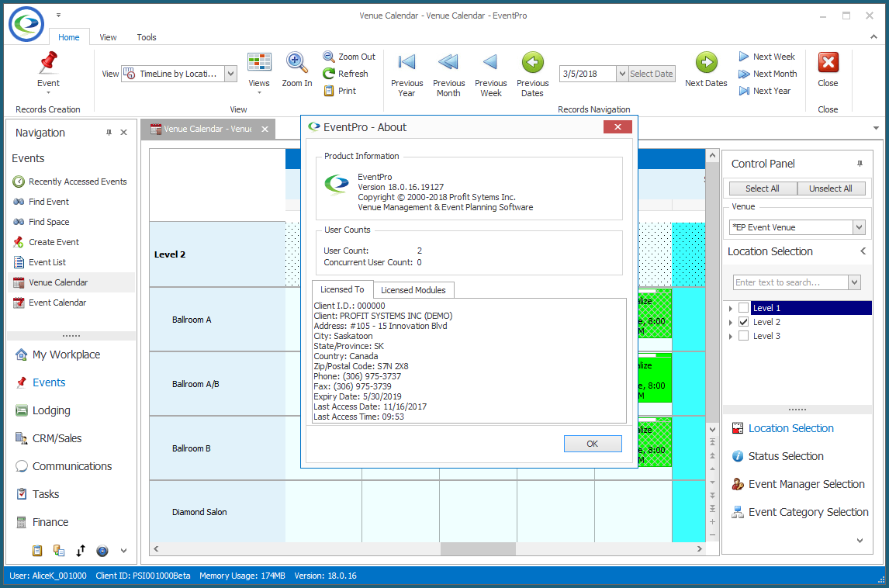Close the EventPro About dialog
Image resolution: width=889 pixels, height=588 pixels.
click(617, 127)
